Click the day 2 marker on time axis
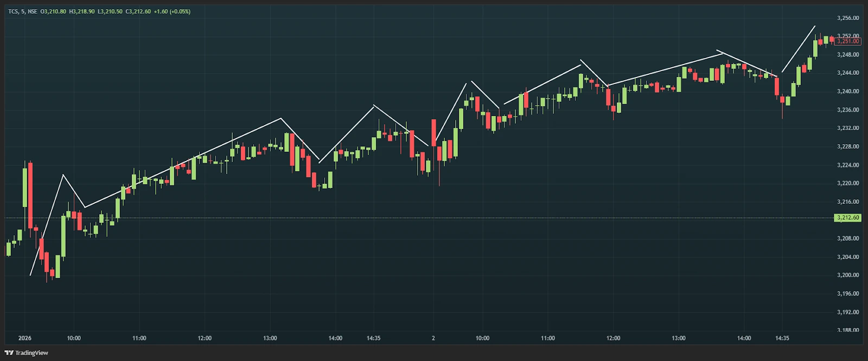The image size is (868, 361). pos(433,338)
